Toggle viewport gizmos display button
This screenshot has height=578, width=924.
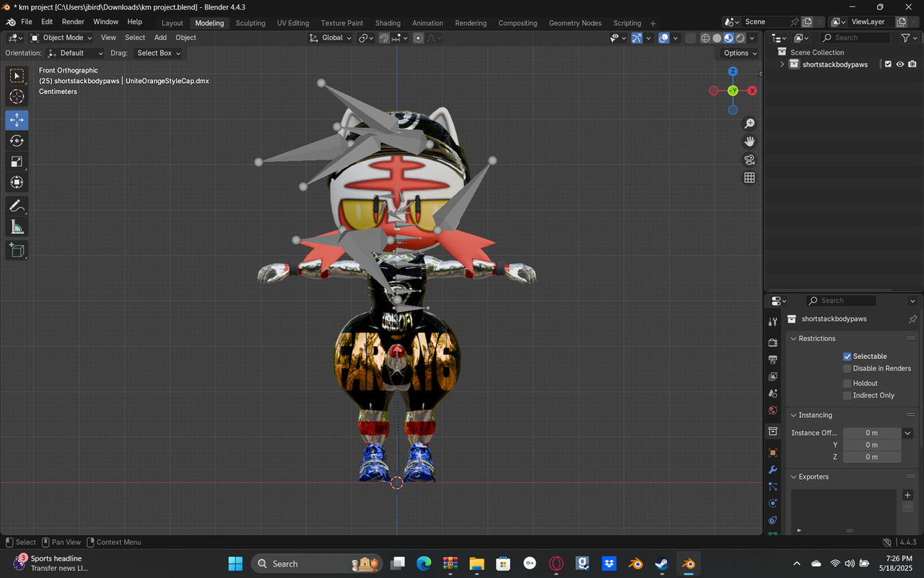click(637, 38)
